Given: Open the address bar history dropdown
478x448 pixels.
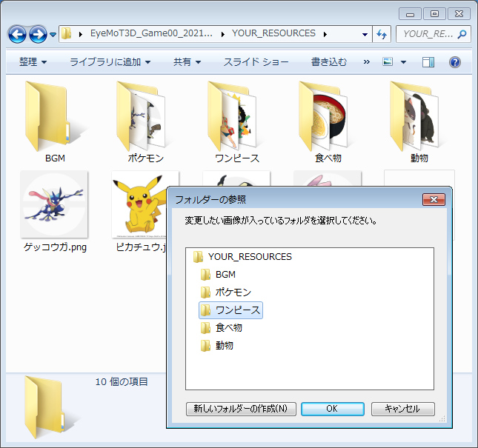Looking at the screenshot, I should pos(365,34).
